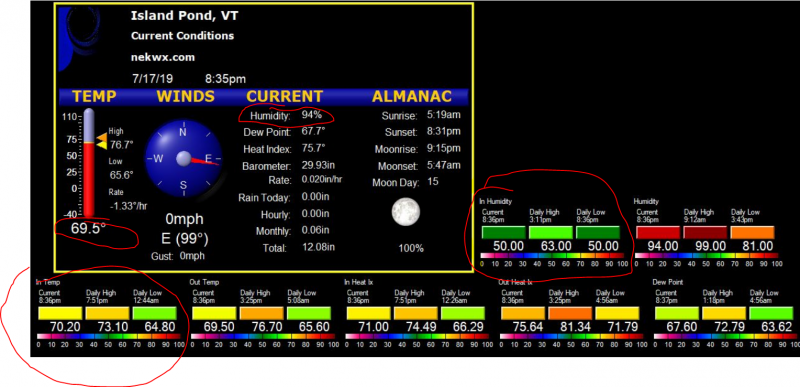Click the Dew Point Daily Low green swatch
The height and width of the screenshot is (387, 800).
pyautogui.click(x=771, y=313)
